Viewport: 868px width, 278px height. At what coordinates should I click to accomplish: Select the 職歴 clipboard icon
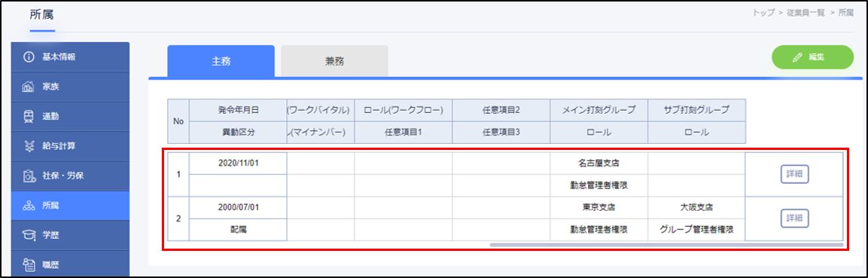[x=29, y=265]
